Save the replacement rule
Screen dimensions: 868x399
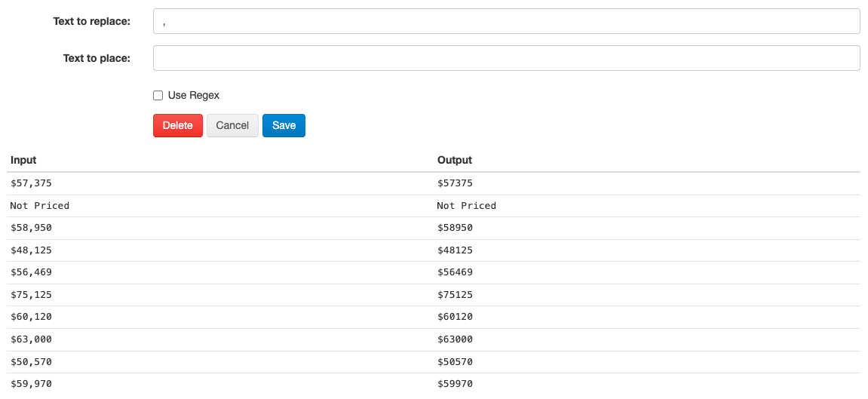pos(284,125)
